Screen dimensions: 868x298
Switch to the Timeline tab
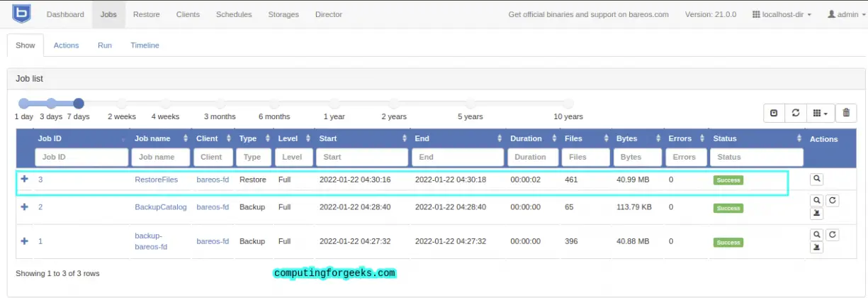pyautogui.click(x=145, y=45)
